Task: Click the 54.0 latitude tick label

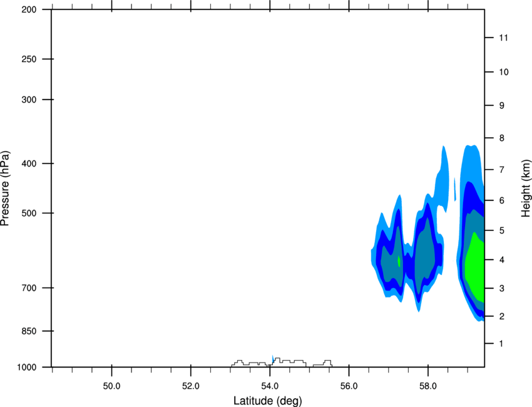Action: [270, 386]
